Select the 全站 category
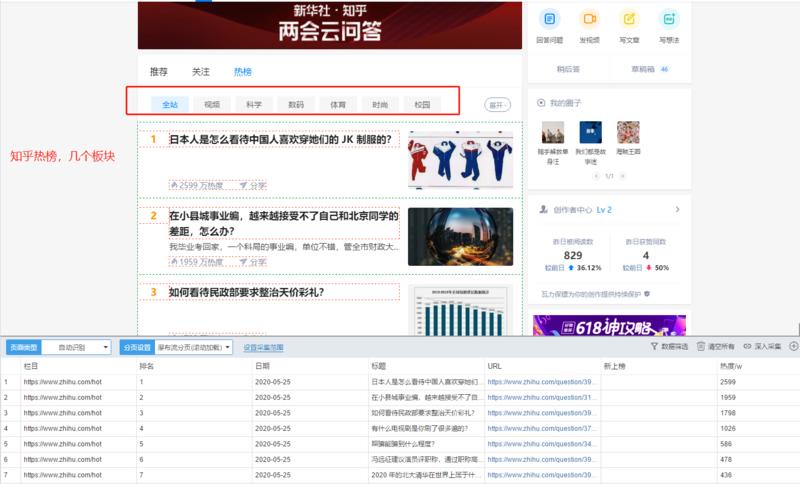Viewport: 800px width, 484px height. coord(170,105)
